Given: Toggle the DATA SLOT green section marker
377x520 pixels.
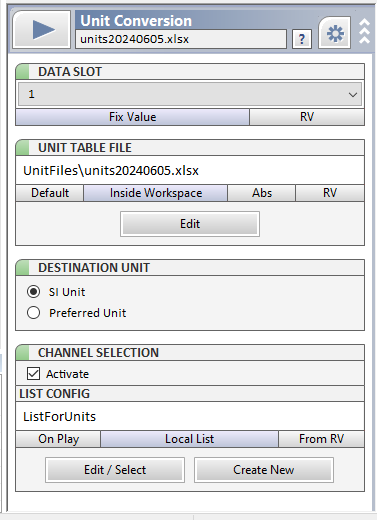Looking at the screenshot, I should point(22,72).
